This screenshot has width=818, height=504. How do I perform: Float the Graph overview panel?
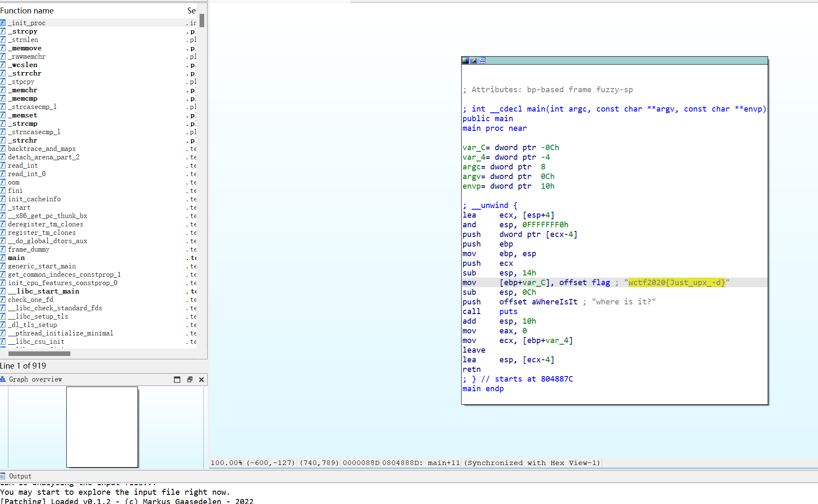point(190,379)
